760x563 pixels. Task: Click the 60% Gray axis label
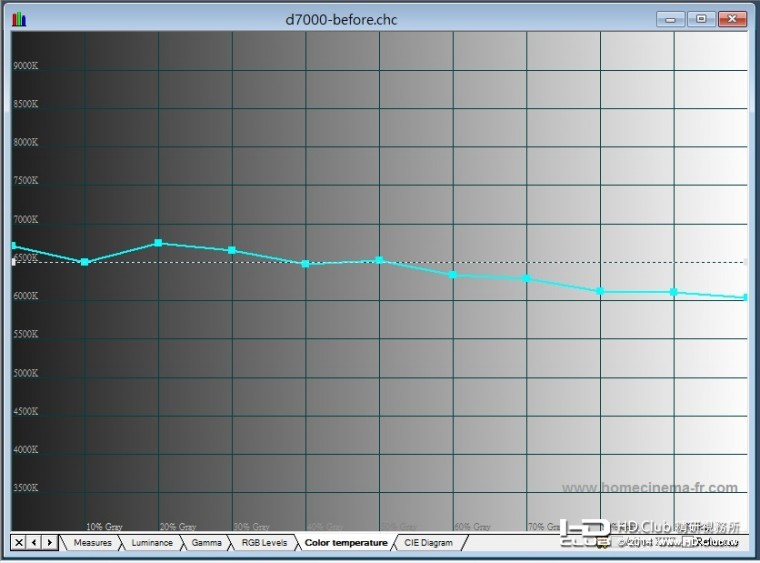[x=473, y=526]
